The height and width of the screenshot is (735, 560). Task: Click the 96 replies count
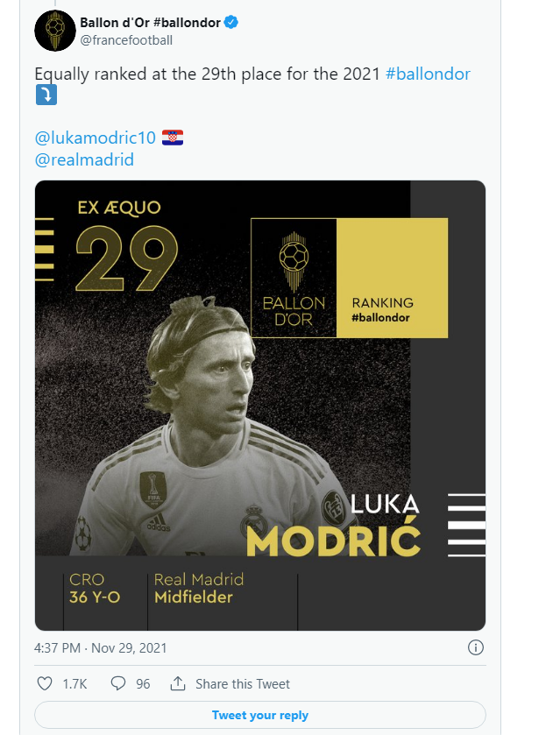(143, 684)
